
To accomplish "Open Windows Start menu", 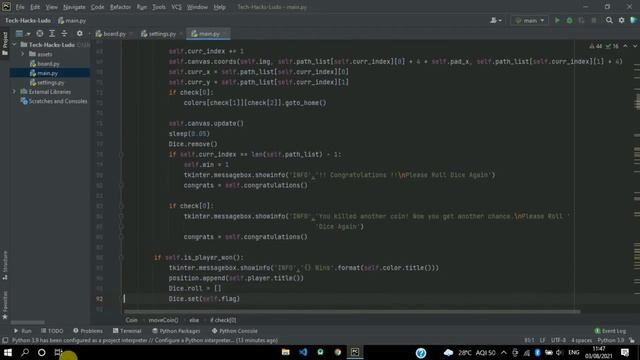I will tap(8, 352).
